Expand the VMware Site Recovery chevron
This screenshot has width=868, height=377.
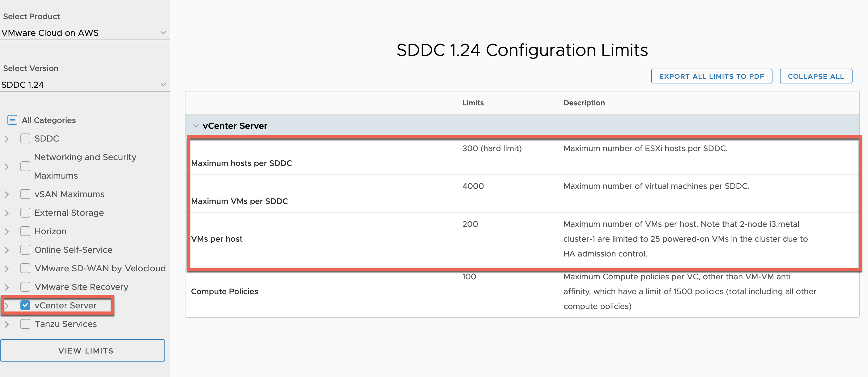coord(6,287)
